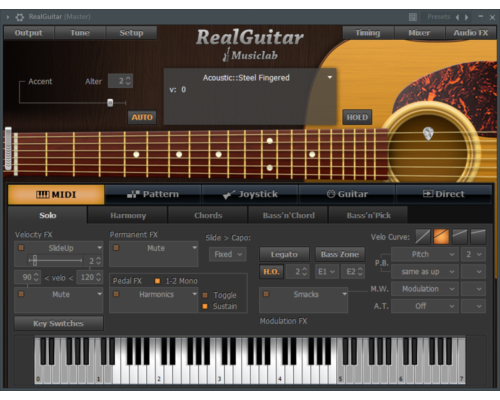Enable the 1-2 Mono pedal option

click(157, 281)
